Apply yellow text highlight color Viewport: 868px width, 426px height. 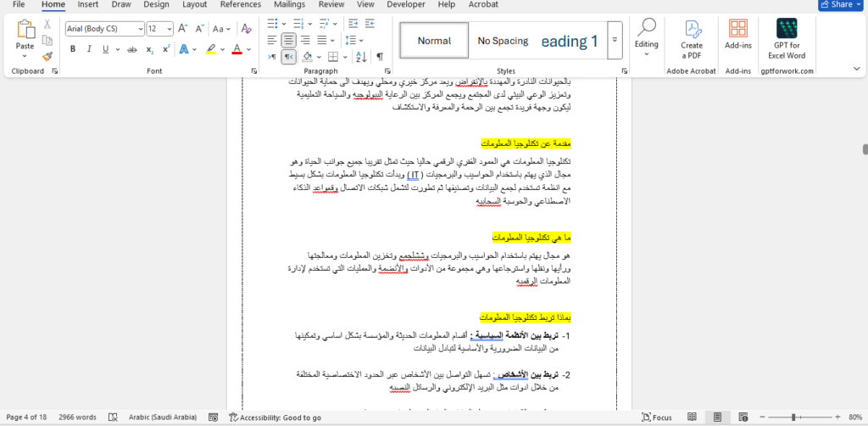click(x=211, y=49)
